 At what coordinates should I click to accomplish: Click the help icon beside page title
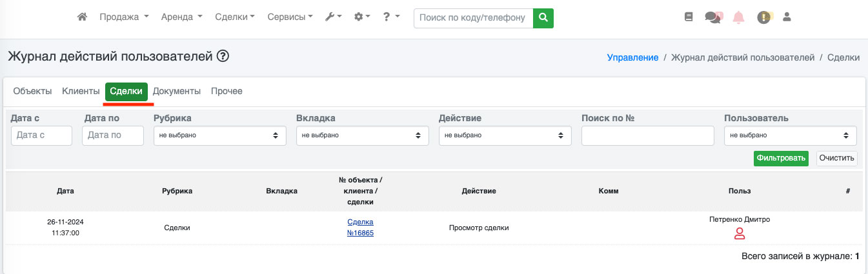click(223, 57)
